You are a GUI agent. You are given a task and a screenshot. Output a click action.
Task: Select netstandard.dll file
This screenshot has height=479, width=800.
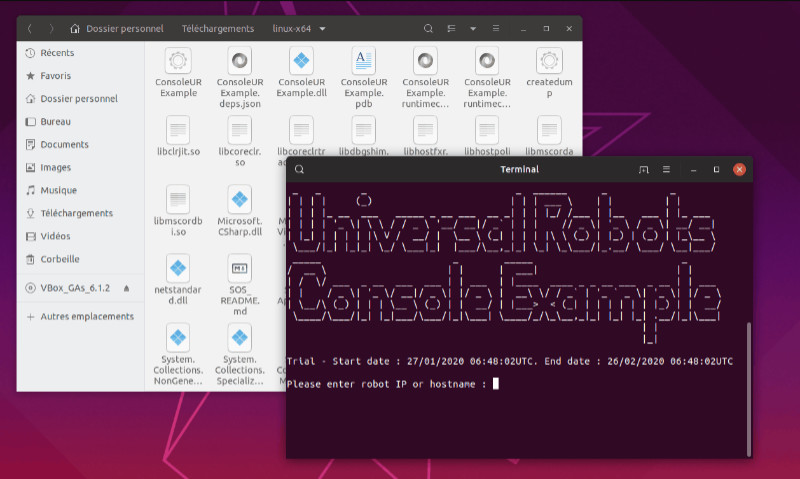178,280
